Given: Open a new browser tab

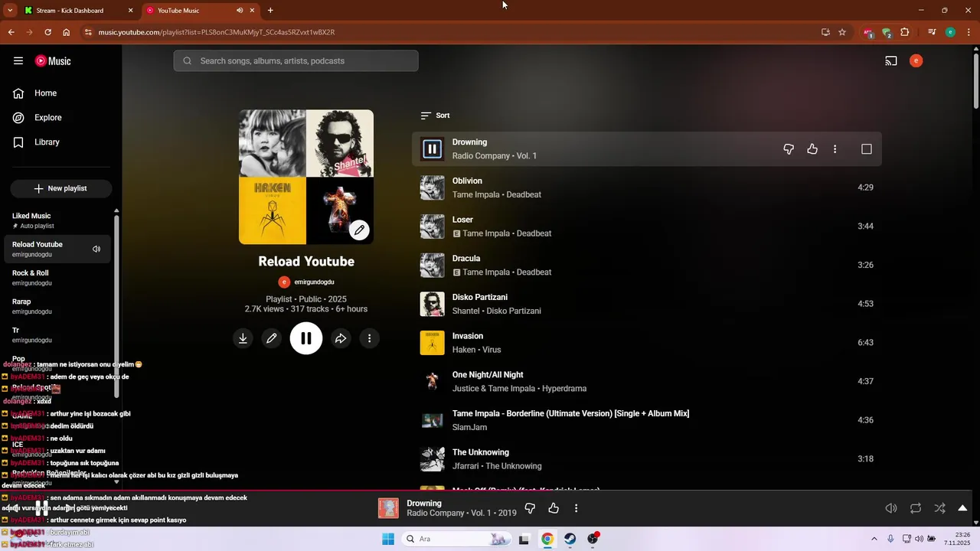Looking at the screenshot, I should [270, 11].
